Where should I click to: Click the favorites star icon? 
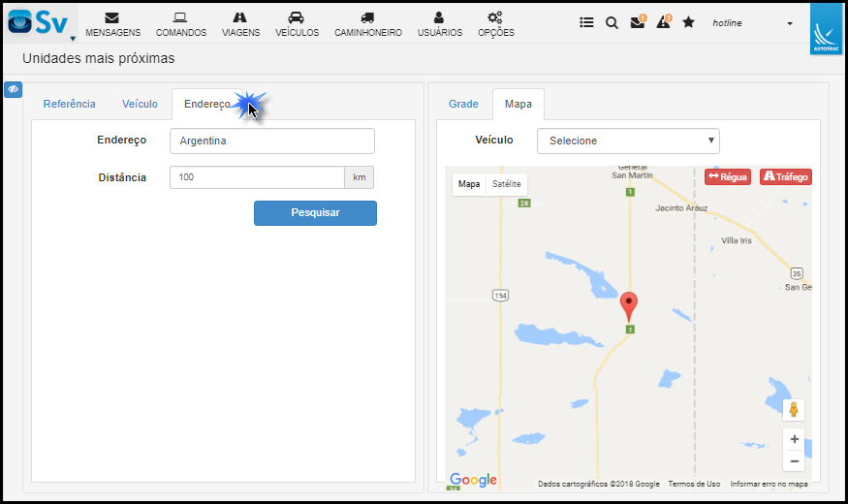(x=688, y=22)
